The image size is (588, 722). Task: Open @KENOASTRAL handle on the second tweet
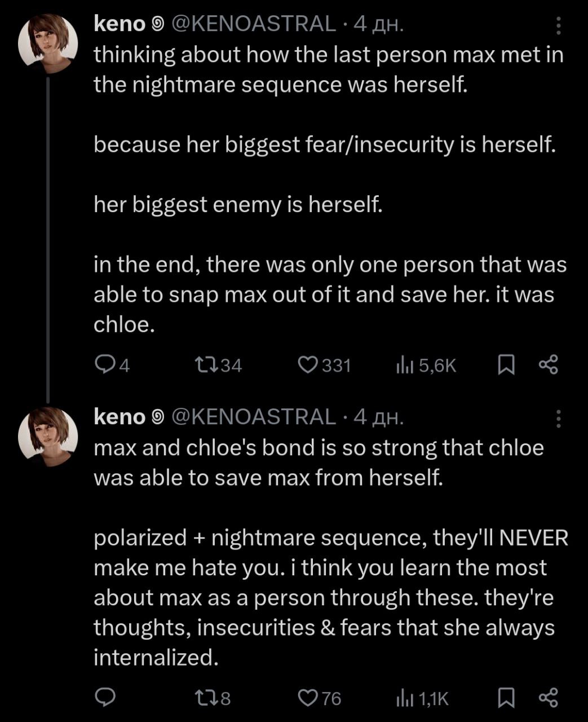tap(253, 417)
